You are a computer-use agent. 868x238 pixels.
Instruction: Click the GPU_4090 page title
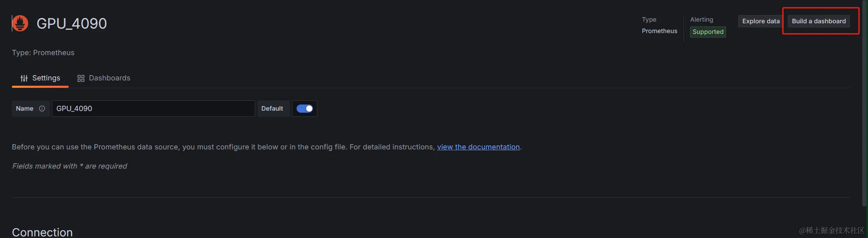(72, 24)
